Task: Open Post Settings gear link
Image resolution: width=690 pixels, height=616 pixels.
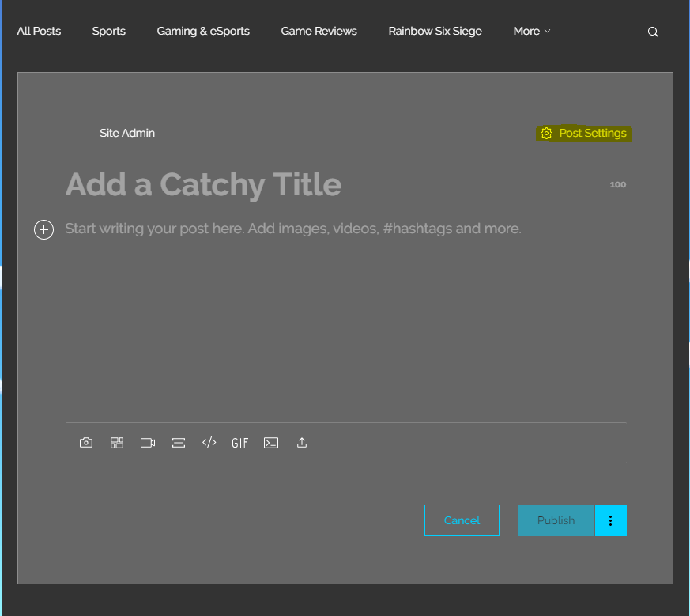Action: pyautogui.click(x=583, y=133)
